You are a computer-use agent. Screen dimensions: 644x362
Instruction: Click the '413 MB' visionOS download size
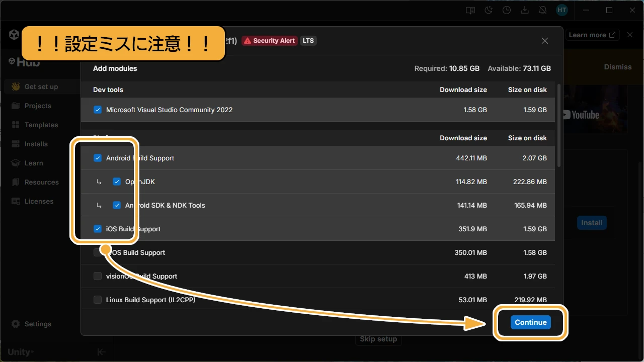(x=475, y=276)
